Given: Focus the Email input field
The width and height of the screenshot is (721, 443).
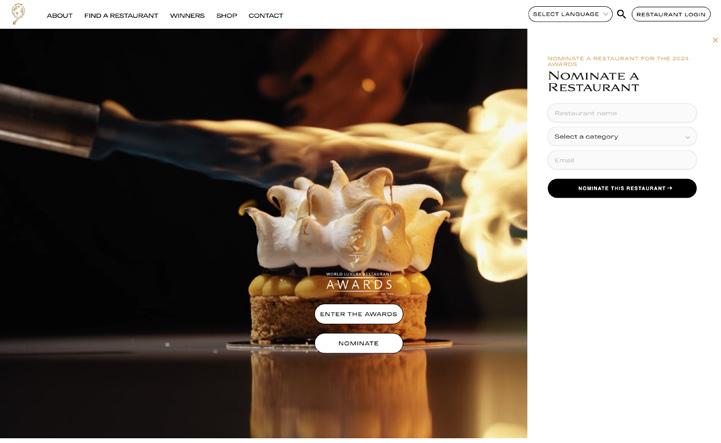Looking at the screenshot, I should coord(622,161).
